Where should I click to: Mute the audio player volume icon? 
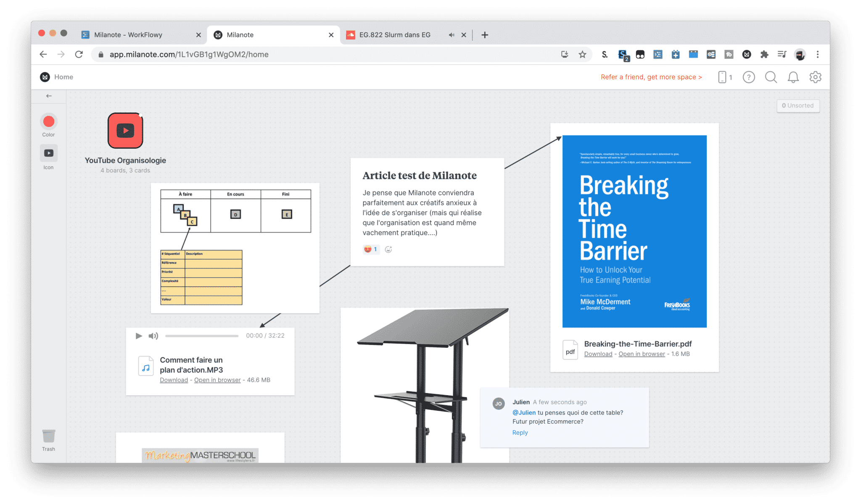coord(153,336)
